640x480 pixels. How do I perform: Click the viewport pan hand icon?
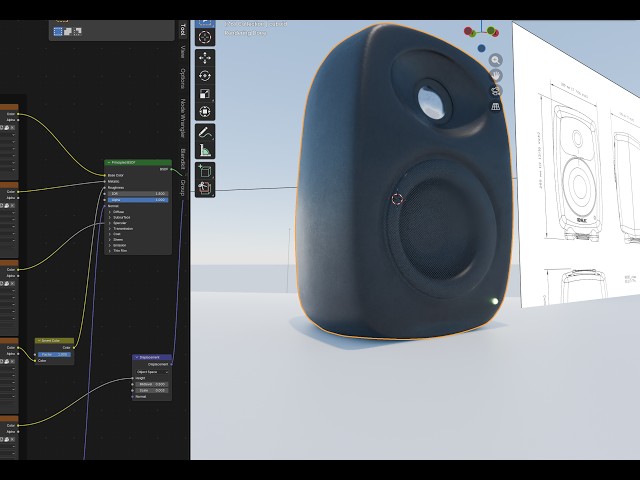click(x=496, y=76)
